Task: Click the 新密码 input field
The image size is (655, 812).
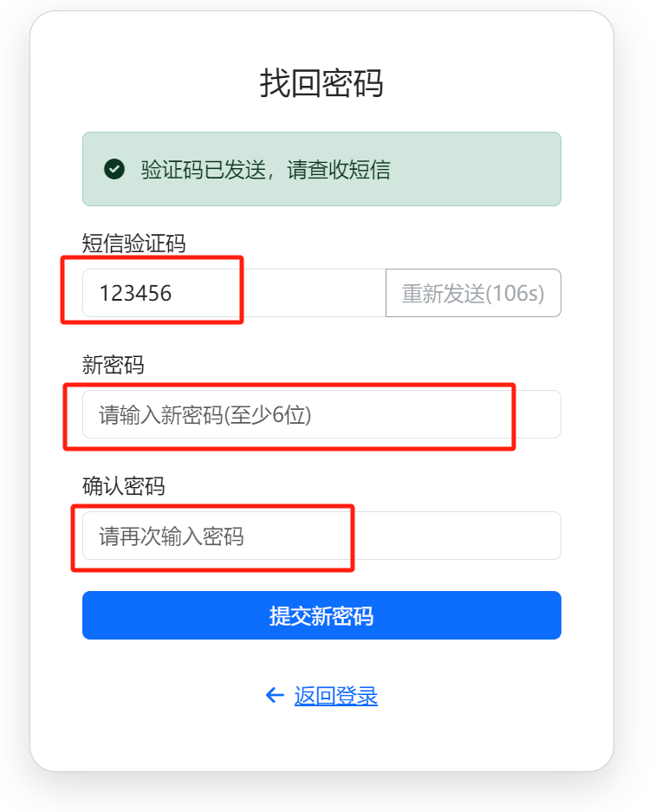Action: point(321,414)
